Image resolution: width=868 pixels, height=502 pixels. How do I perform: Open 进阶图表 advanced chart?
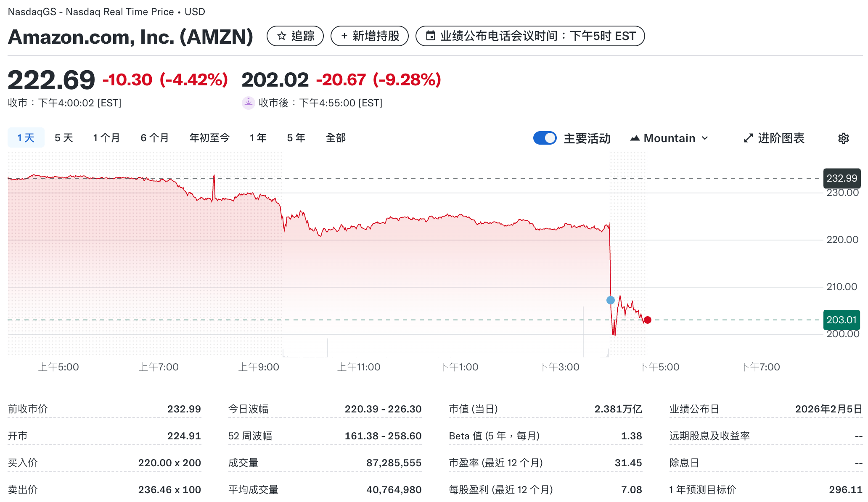(781, 138)
